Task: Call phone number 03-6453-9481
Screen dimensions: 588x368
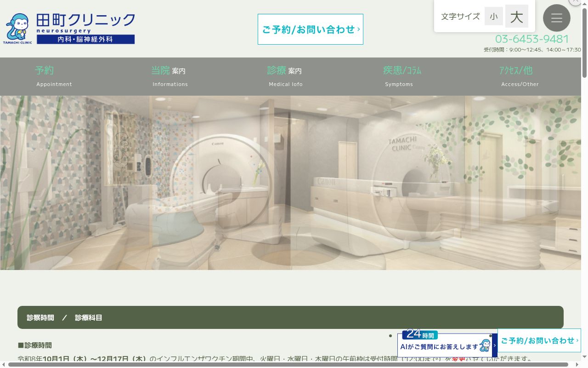Action: click(x=532, y=39)
